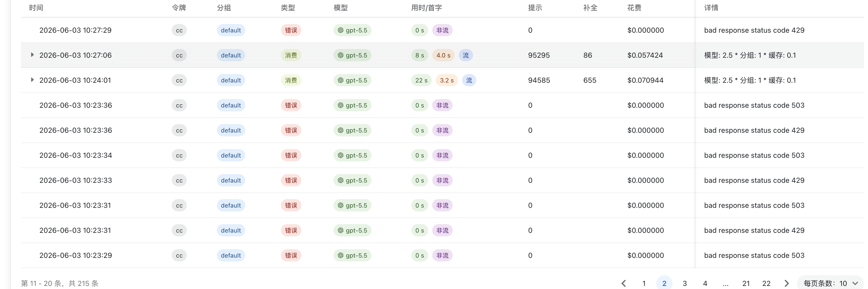868x289 pixels.
Task: Open the per-page count dropdown
Action: pos(830,283)
